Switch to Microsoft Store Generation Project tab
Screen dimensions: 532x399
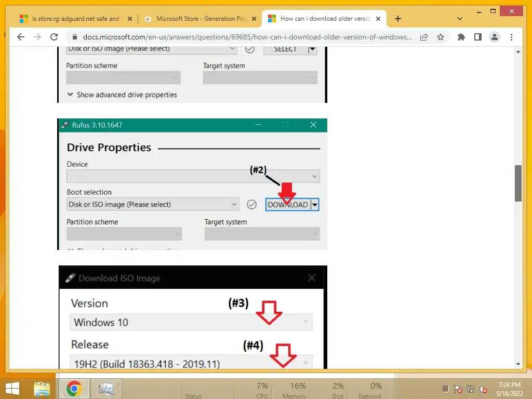[200, 19]
